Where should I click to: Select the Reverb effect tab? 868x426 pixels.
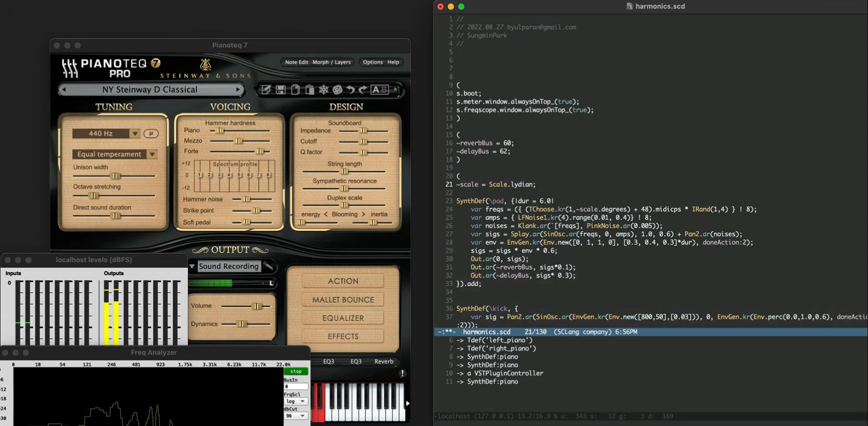[384, 362]
